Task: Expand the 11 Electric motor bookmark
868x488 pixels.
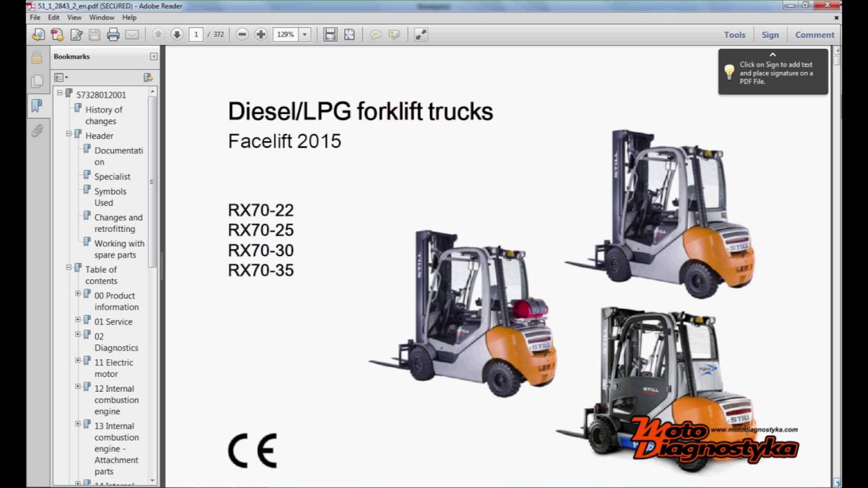Action: point(78,361)
